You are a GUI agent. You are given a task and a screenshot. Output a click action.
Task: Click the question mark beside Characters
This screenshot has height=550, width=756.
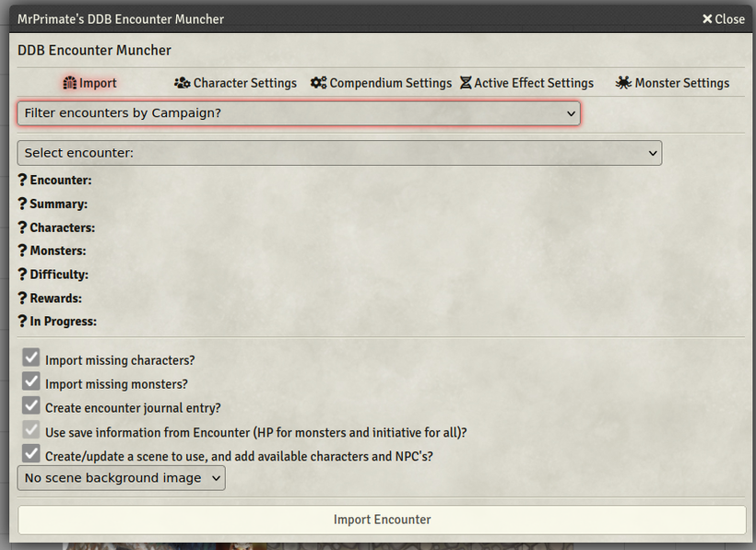(x=22, y=228)
